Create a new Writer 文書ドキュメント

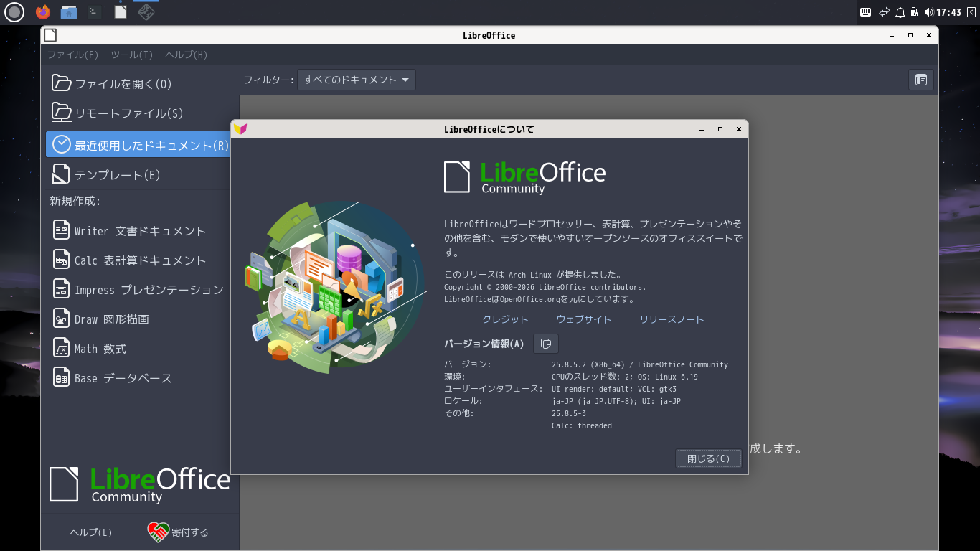(x=138, y=230)
